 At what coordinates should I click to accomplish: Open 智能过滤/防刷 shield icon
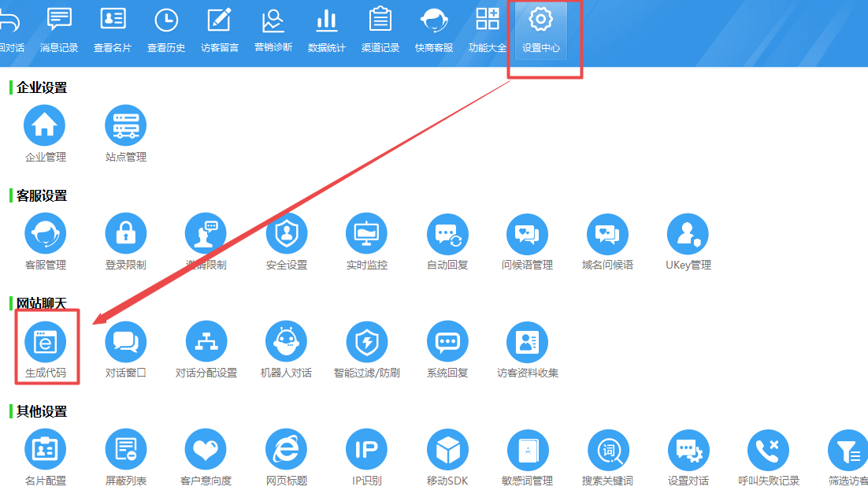pyautogui.click(x=366, y=342)
